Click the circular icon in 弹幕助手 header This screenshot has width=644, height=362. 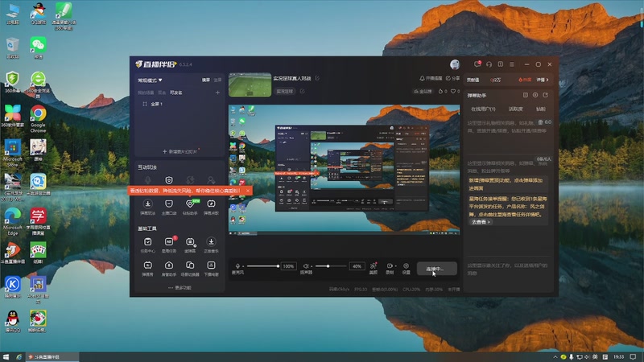point(535,95)
